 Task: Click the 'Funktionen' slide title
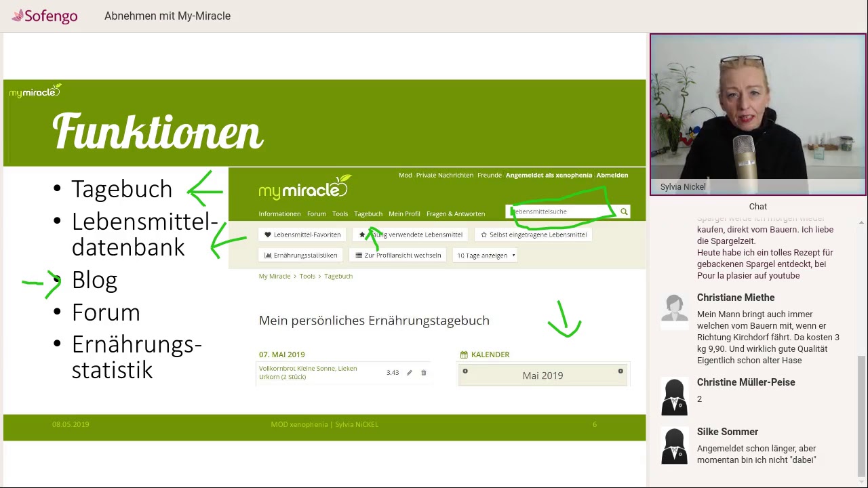click(x=157, y=131)
